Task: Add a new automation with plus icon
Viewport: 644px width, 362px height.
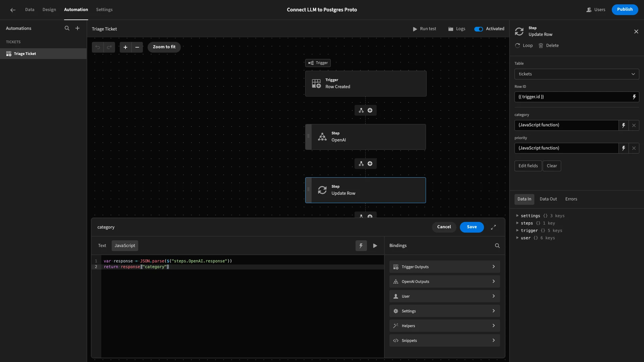Action: [x=77, y=28]
